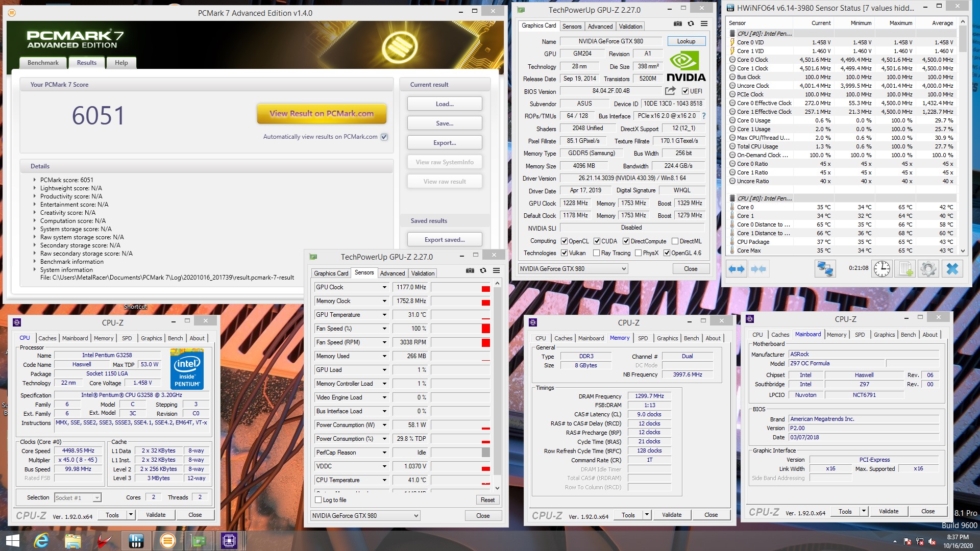The width and height of the screenshot is (980, 551).
Task: Open File Explorer from taskbar
Action: (x=73, y=541)
